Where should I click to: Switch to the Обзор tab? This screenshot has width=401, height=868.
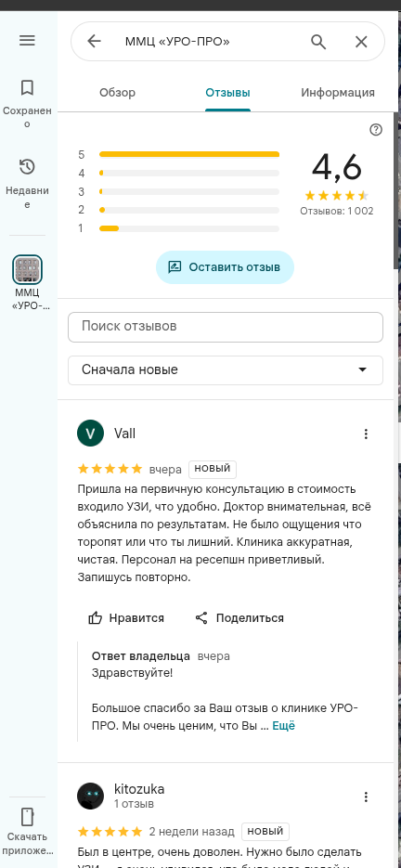pos(117,93)
